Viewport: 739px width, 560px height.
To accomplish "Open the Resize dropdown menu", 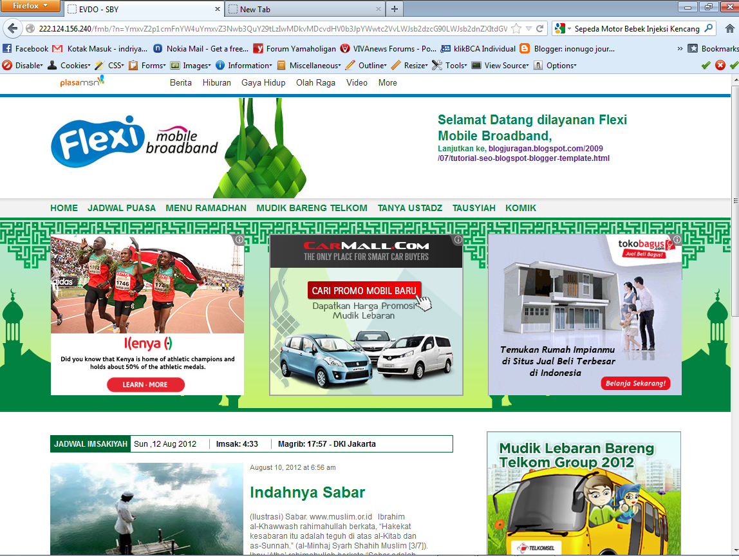I will (x=409, y=66).
